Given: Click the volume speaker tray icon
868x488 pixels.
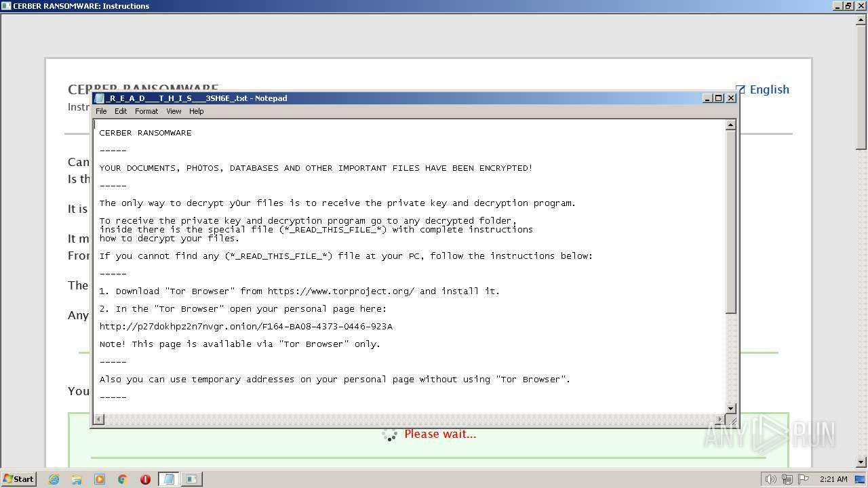Looking at the screenshot, I should pyautogui.click(x=770, y=479).
